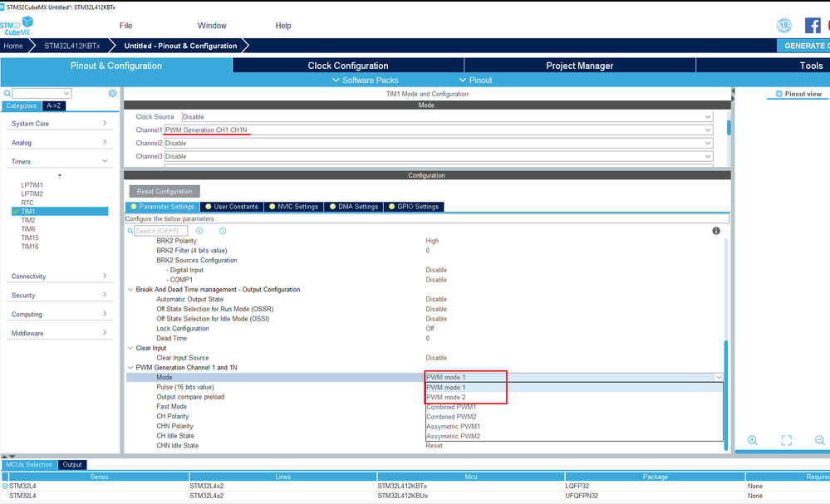Open the Pinout dropdown menu
Viewport: 830px width, 504px height.
point(476,80)
